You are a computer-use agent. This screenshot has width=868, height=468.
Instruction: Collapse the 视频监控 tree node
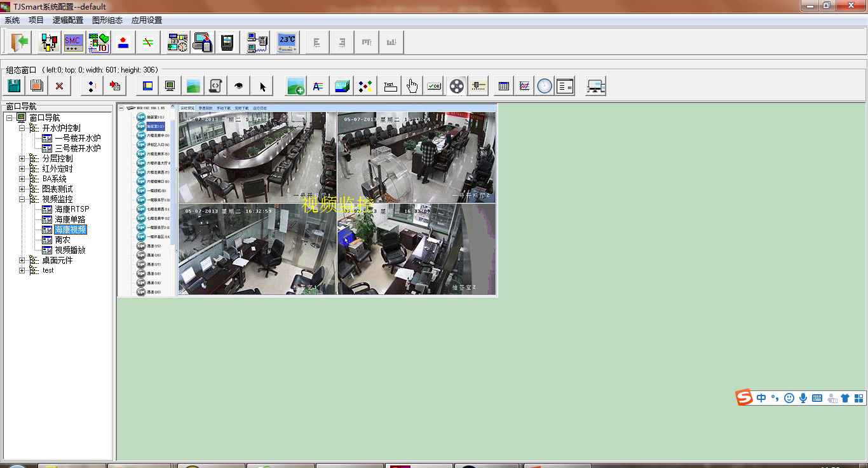pos(22,199)
